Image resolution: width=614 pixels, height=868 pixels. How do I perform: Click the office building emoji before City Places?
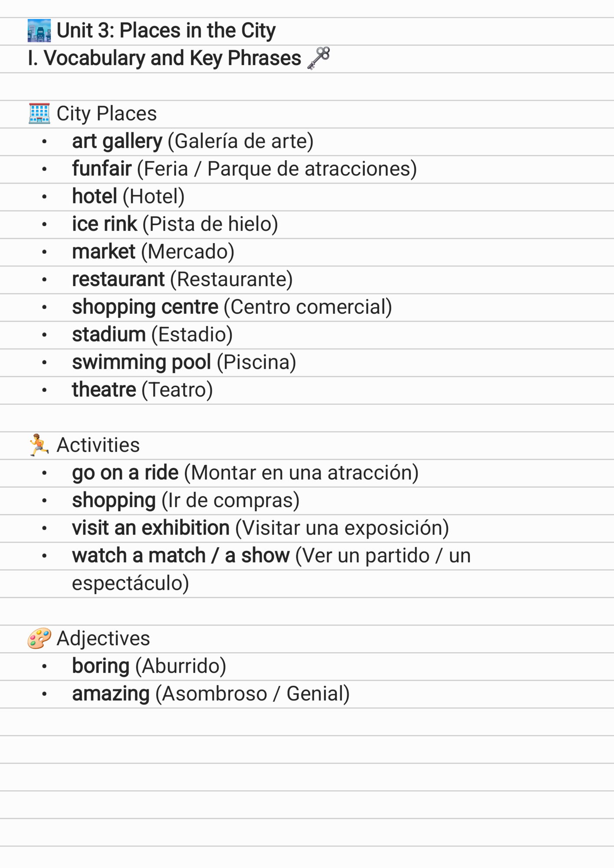coord(39,114)
